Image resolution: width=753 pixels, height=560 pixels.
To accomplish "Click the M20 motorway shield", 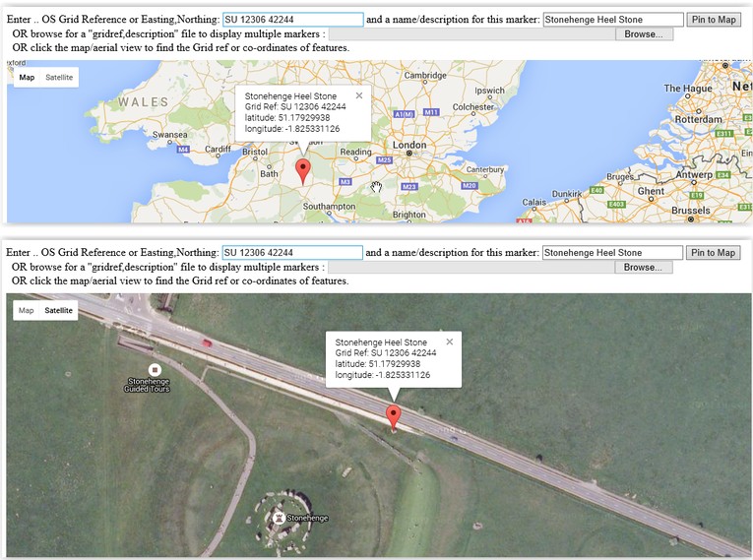I will (469, 185).
